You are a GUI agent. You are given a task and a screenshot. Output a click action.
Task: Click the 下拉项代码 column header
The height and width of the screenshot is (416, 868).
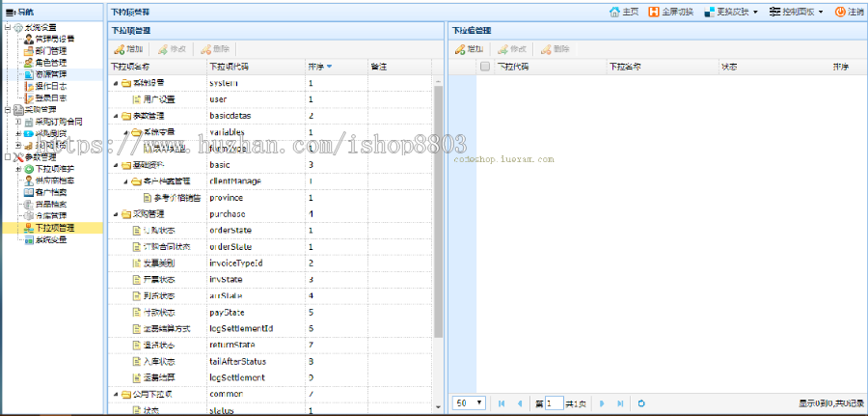256,67
